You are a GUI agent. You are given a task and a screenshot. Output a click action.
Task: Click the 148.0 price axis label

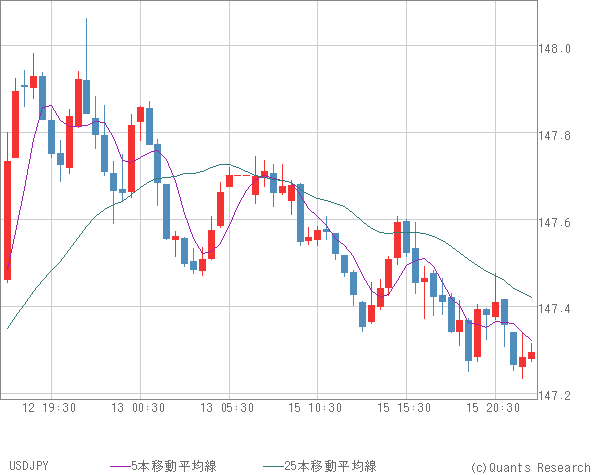tap(554, 49)
